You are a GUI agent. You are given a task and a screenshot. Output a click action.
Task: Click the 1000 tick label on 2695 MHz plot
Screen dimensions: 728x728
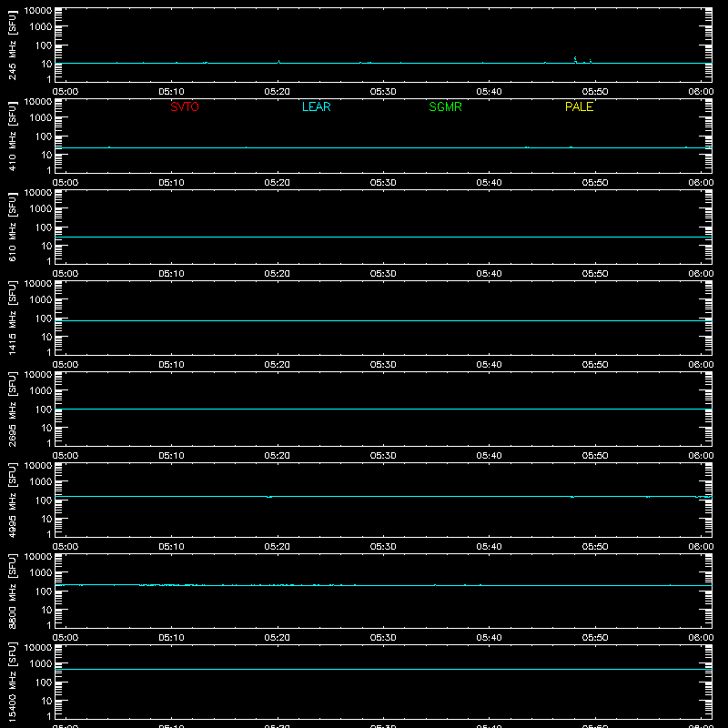pos(41,391)
